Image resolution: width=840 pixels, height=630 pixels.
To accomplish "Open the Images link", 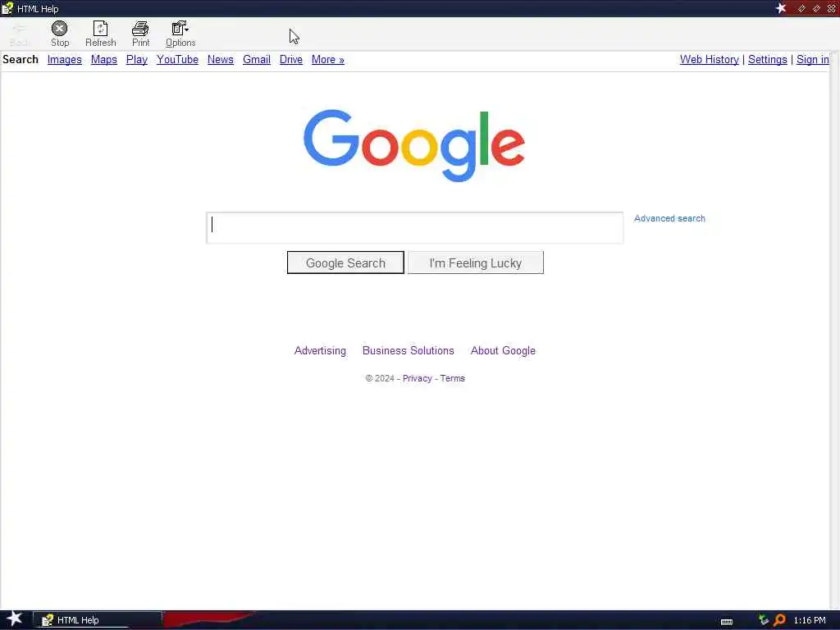I will tap(64, 59).
